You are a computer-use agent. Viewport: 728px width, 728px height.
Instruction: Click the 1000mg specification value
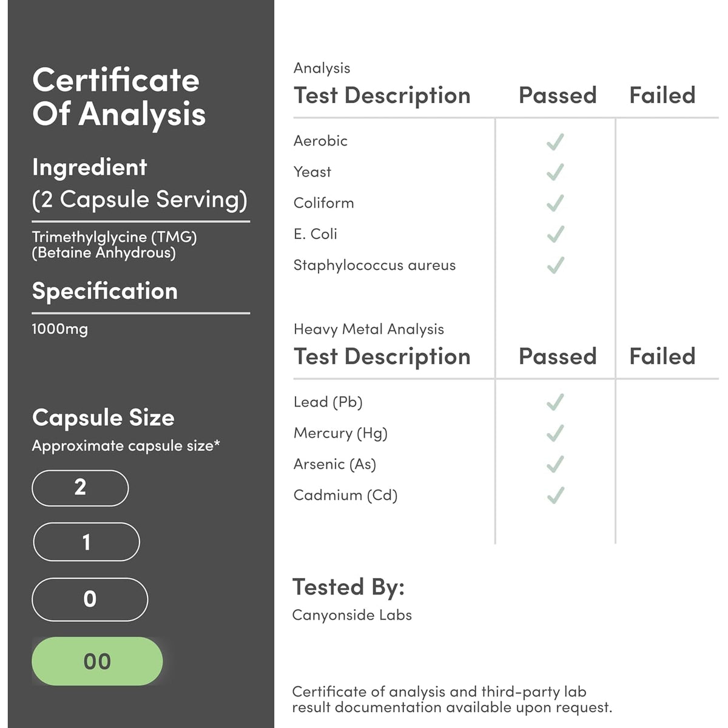click(x=60, y=329)
